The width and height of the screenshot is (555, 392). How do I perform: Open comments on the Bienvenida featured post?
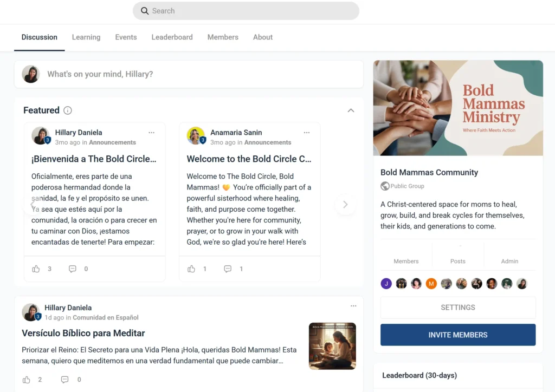(73, 269)
